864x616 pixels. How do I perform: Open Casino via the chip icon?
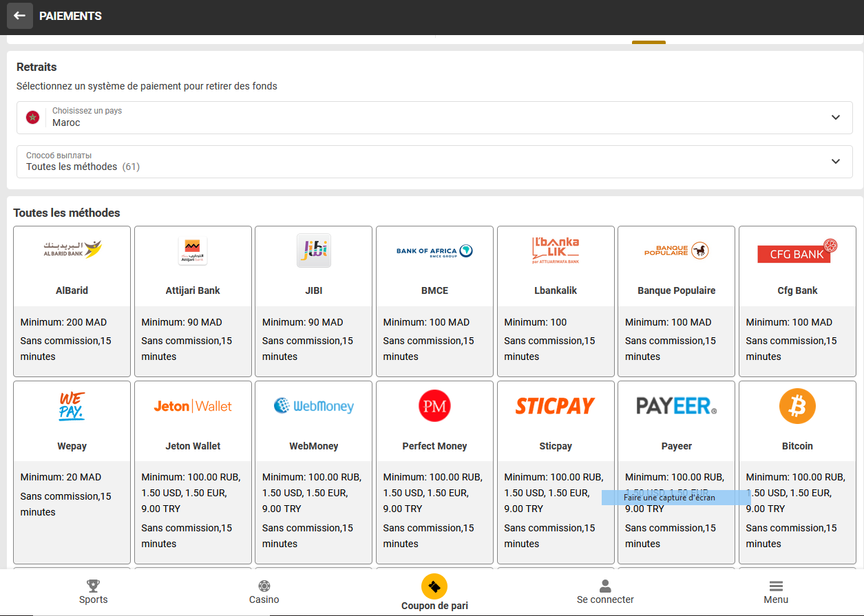coord(264,586)
